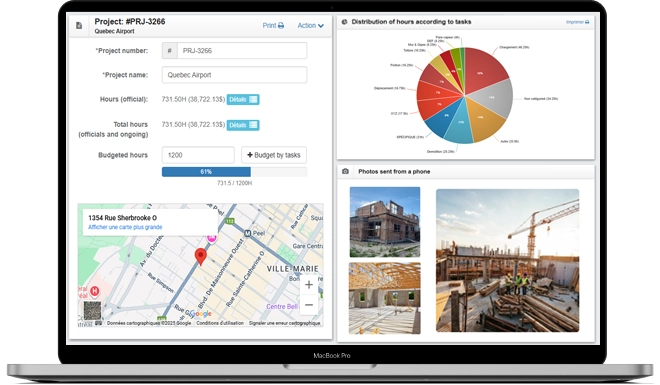Select the grey Non catégorisé pie slice
The image size is (660, 385).
point(492,98)
